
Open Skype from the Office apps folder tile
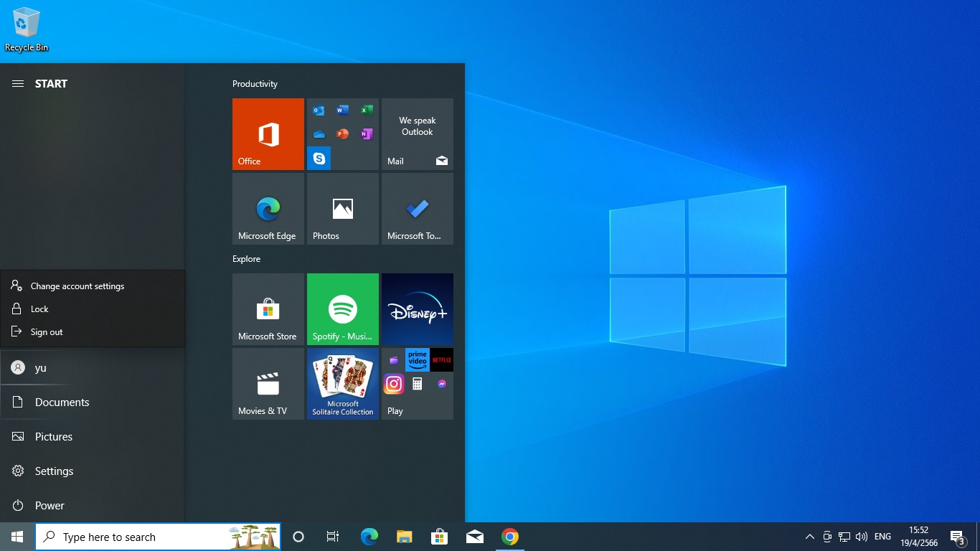tap(319, 158)
